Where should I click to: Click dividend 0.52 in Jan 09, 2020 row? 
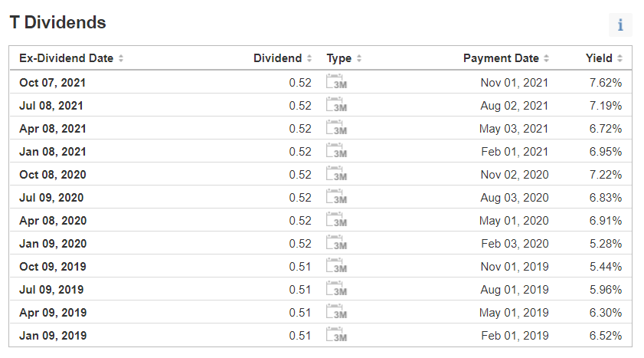point(300,244)
